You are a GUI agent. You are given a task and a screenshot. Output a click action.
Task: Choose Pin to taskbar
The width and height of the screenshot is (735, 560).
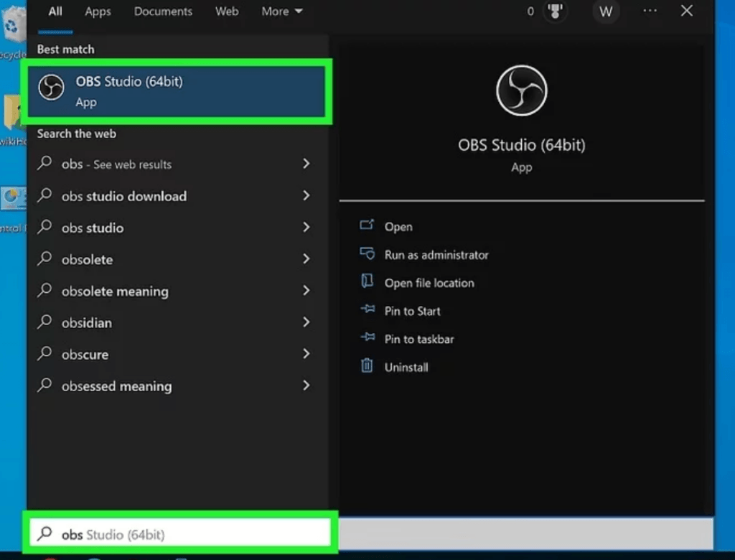click(x=419, y=339)
